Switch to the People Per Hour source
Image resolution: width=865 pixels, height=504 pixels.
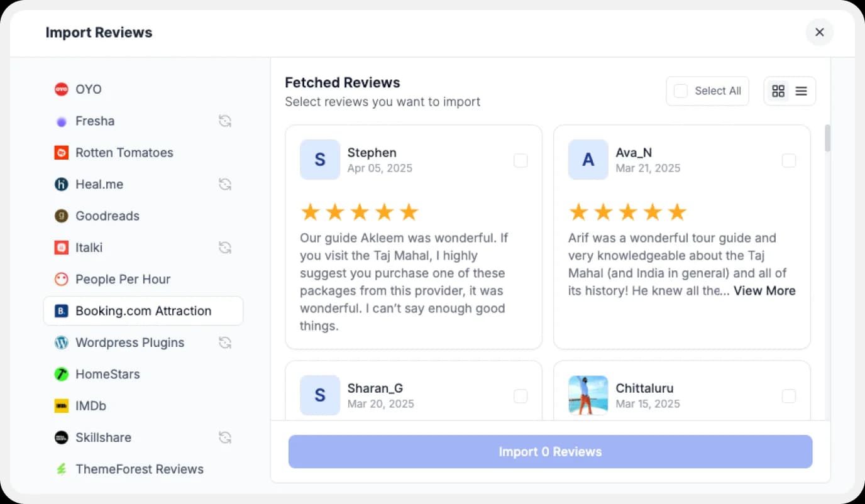coord(123,279)
